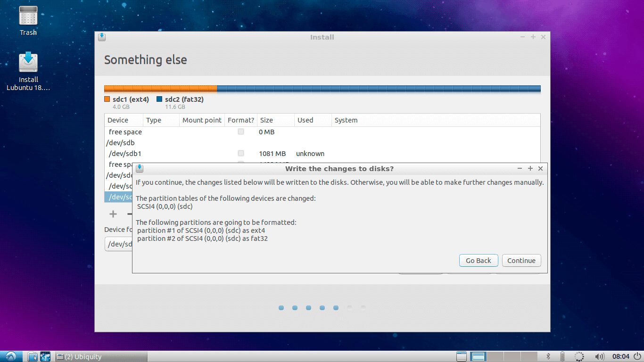The width and height of the screenshot is (644, 362).
Task: Open the web browser from the taskbar
Action: click(x=45, y=356)
